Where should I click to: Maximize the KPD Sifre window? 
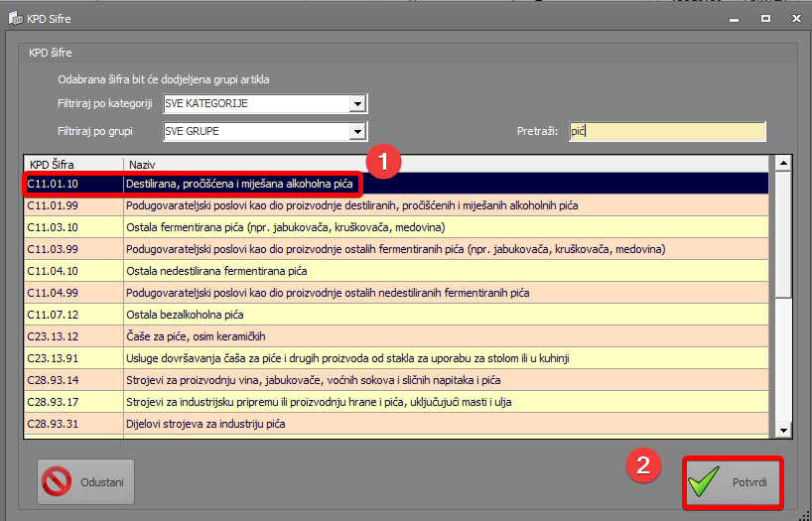tap(765, 18)
